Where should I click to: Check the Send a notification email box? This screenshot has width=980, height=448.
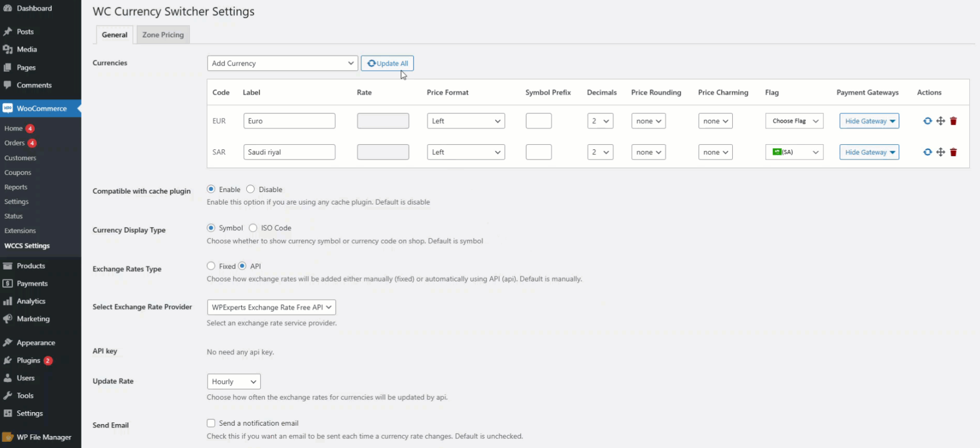point(211,423)
